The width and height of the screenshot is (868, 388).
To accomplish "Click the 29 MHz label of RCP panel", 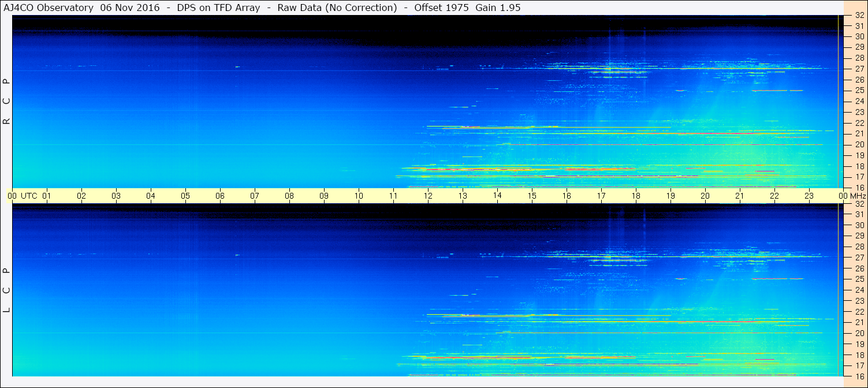I will coord(859,47).
